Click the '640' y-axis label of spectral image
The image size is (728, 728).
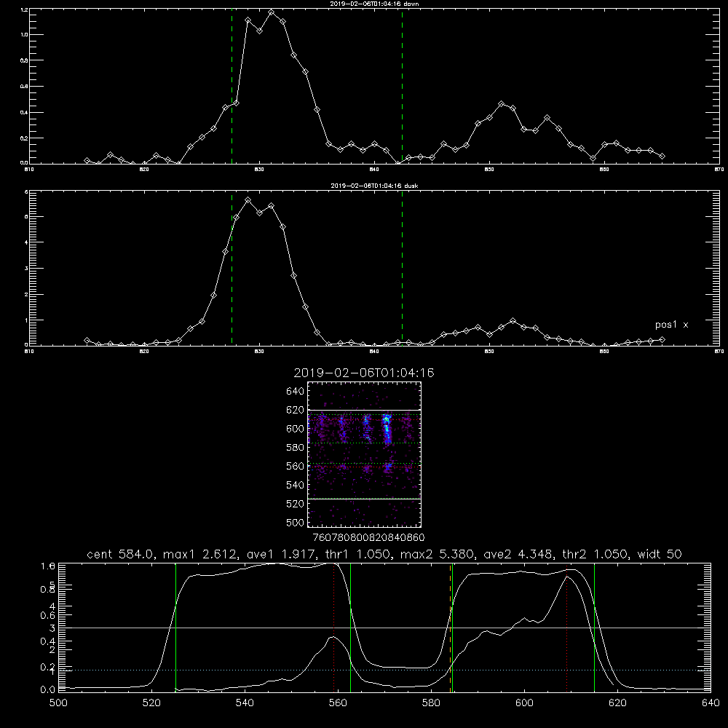pos(296,392)
